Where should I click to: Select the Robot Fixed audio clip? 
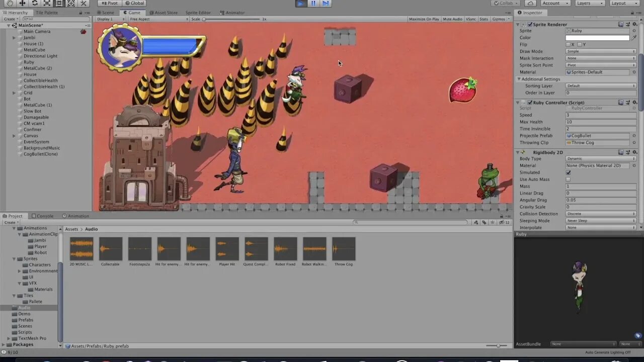point(285,252)
